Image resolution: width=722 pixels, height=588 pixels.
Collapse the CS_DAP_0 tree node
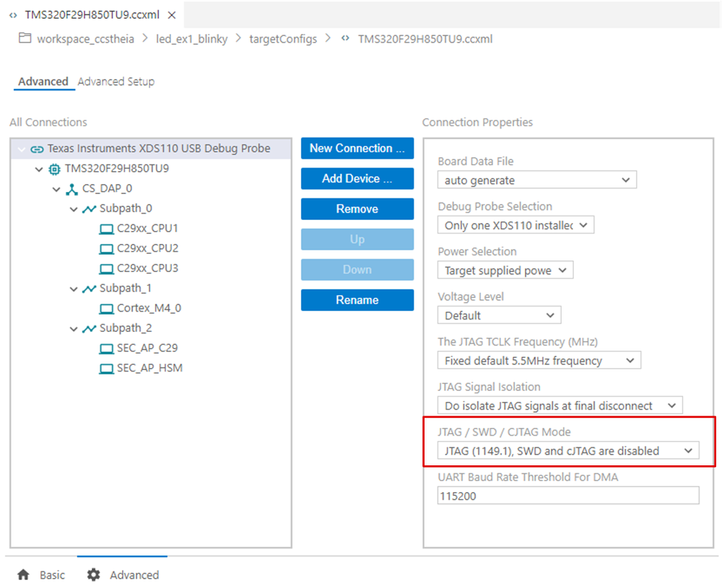click(x=56, y=189)
